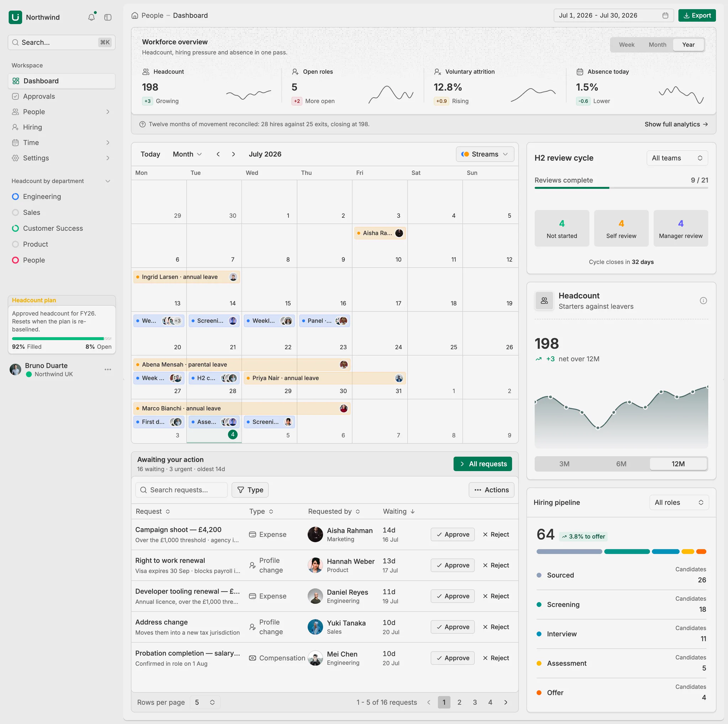Click the Northwind logo icon

pos(15,17)
